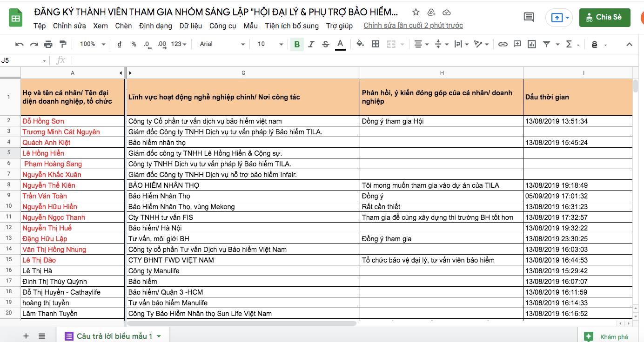This screenshot has height=342, width=644.
Task: Add a new sheet
Action: 26,336
